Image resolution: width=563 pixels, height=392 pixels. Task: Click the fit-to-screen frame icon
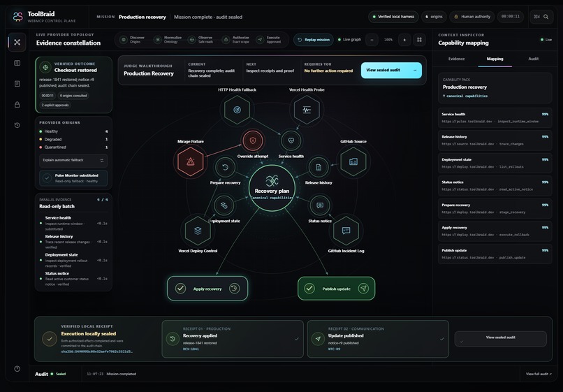(419, 40)
